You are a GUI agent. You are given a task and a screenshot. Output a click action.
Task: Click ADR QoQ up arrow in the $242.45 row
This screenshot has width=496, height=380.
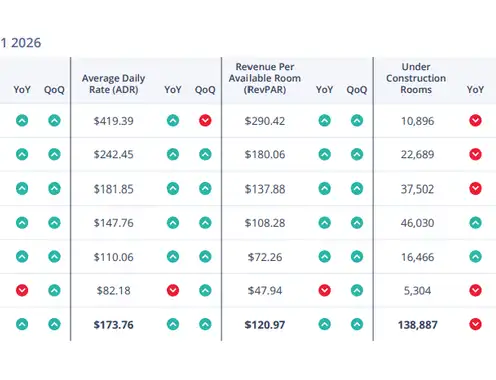point(205,154)
